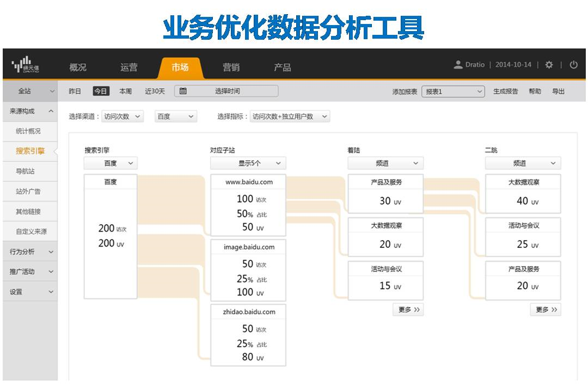This screenshot has width=588, height=392.
Task: Select the 市场 tab
Action: [x=180, y=68]
